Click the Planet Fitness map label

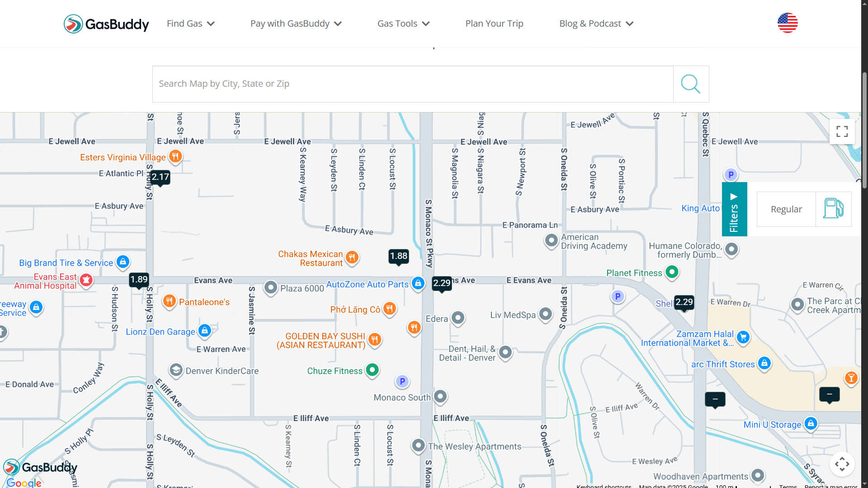[x=634, y=273]
